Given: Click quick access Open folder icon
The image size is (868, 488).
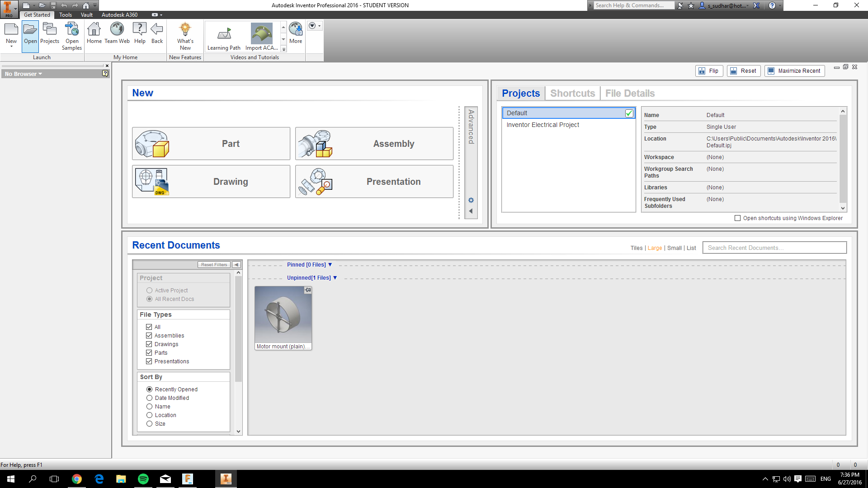Looking at the screenshot, I should [x=42, y=5].
